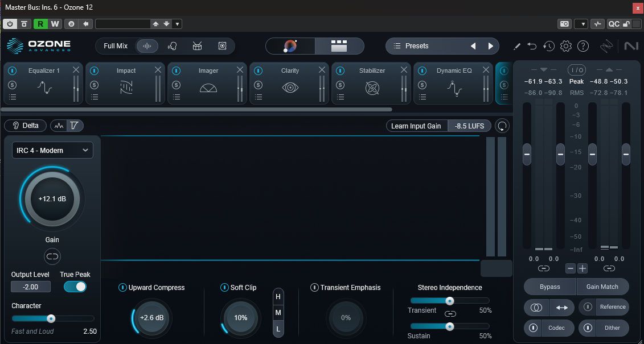
Task: Click the -8.5 LUFS target field
Action: tap(469, 126)
